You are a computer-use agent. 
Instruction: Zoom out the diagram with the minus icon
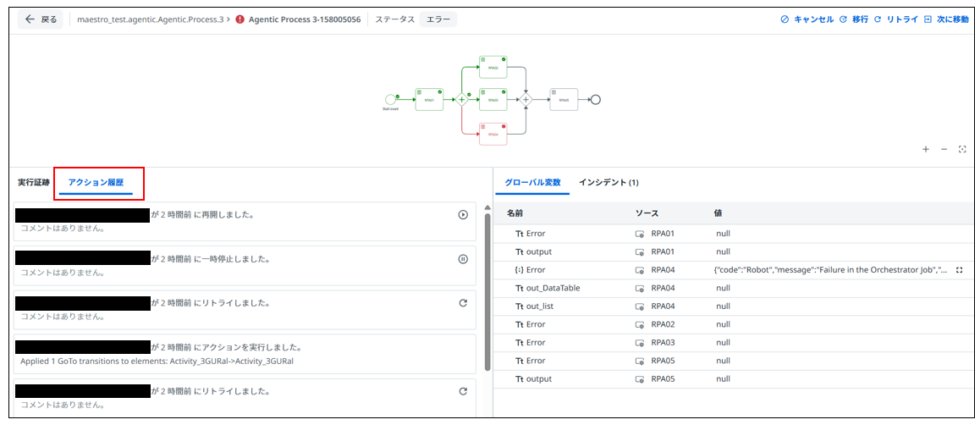tap(944, 149)
